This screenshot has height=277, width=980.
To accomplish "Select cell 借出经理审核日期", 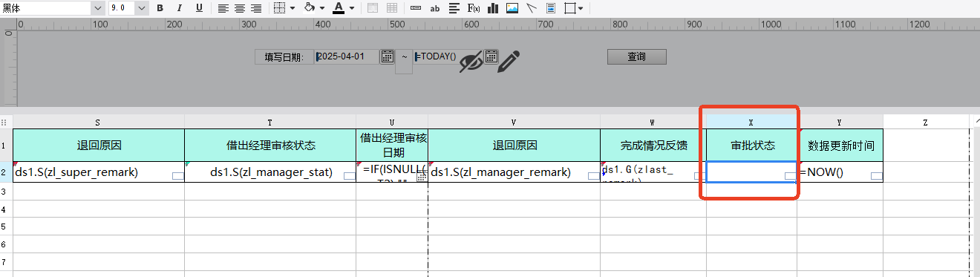I will 392,146.
